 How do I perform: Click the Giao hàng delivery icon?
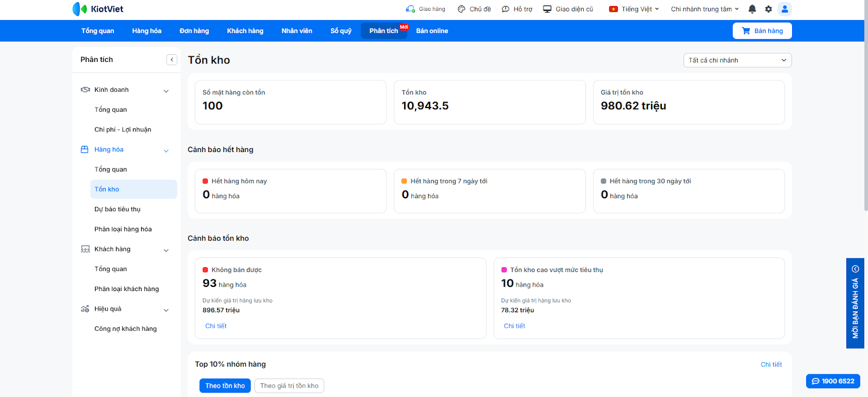tap(411, 9)
